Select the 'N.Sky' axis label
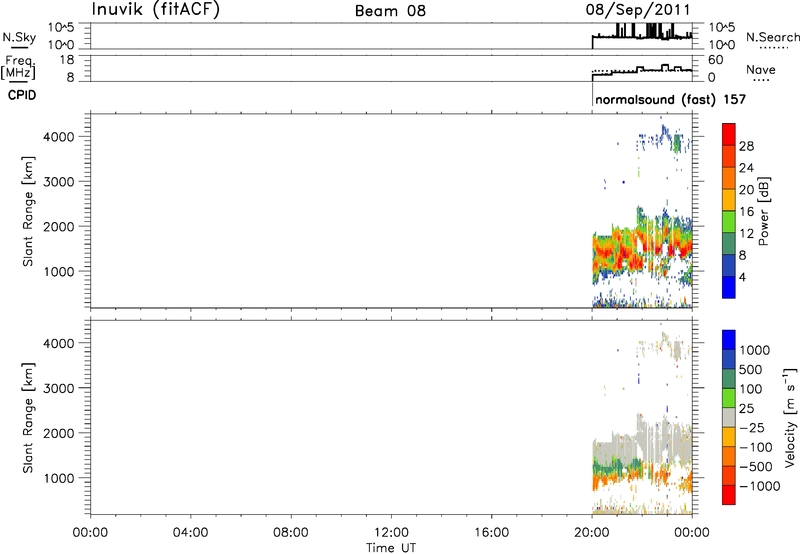 click(19, 37)
